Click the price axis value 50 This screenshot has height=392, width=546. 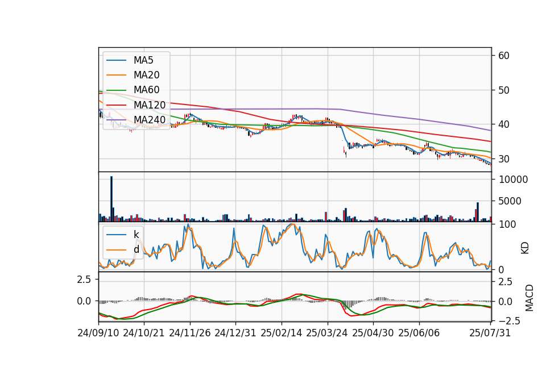[503, 90]
